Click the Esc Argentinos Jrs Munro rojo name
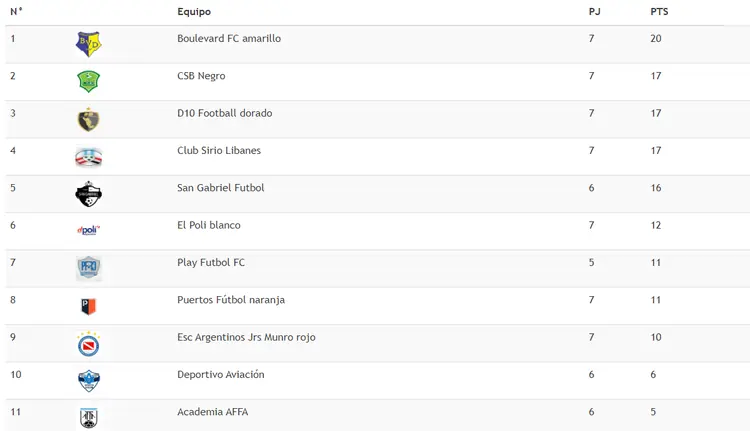This screenshot has width=750, height=431. coord(246,337)
